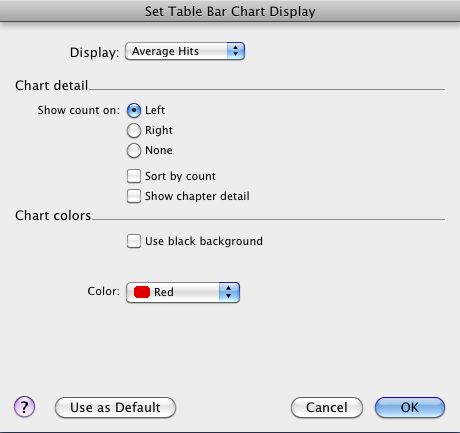Enable the Sort by count checkbox

[x=134, y=176]
